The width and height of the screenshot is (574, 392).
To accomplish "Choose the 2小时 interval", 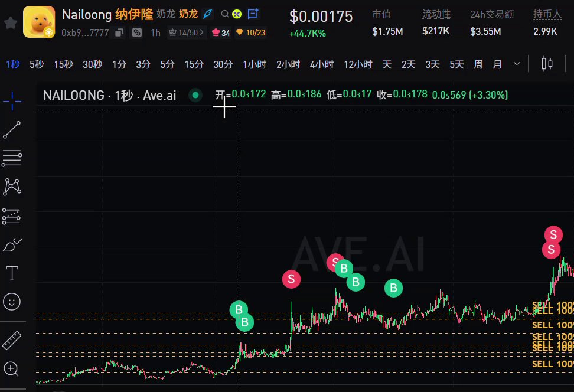I will click(288, 64).
